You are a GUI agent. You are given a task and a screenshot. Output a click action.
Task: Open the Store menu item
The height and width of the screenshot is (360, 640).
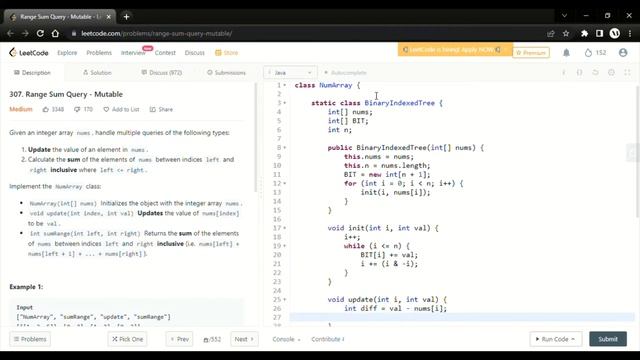coord(227,53)
